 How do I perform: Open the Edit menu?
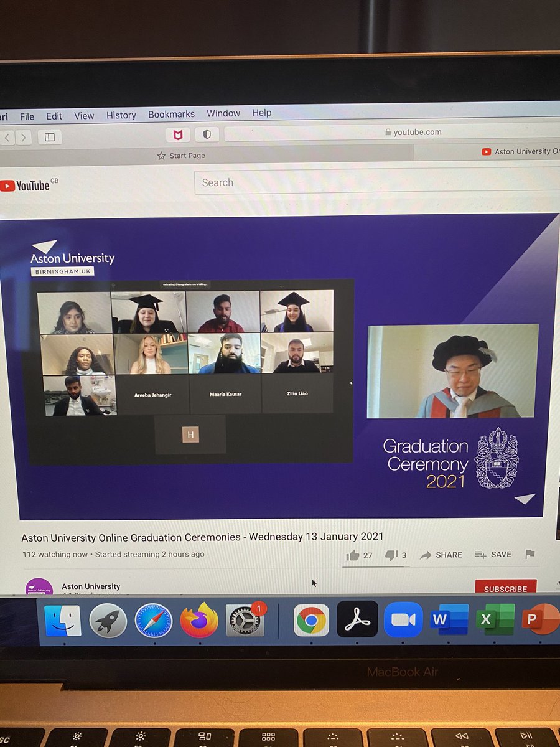54,116
